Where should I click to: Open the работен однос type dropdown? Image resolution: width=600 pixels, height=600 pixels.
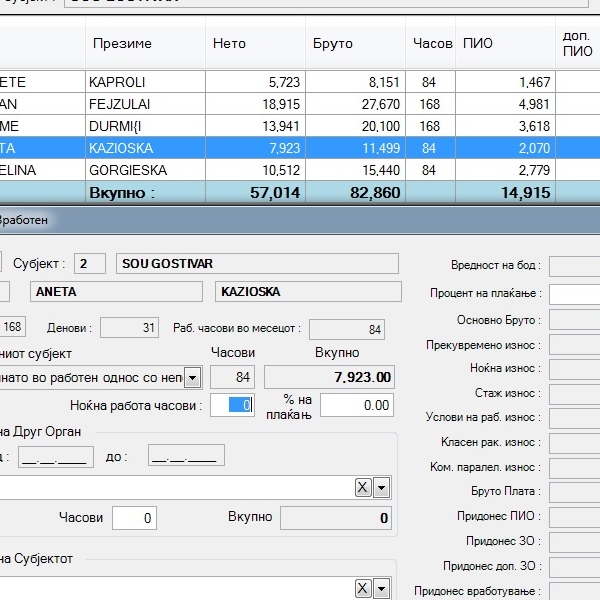pos(192,377)
